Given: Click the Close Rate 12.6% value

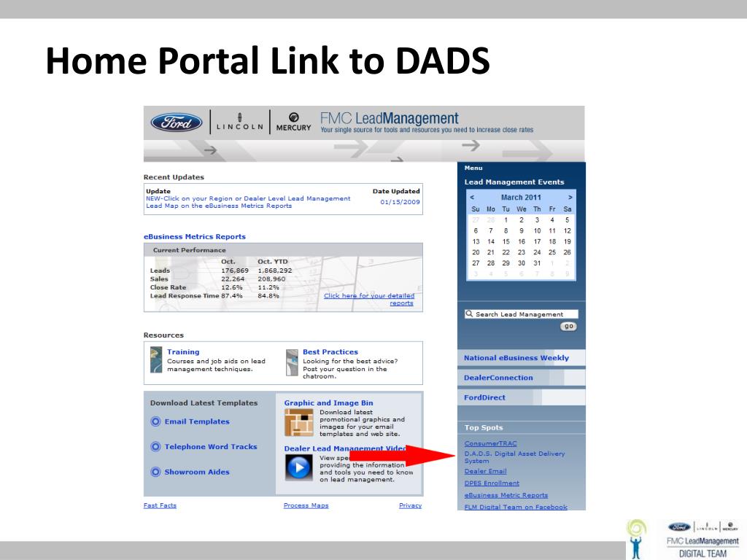Looking at the screenshot, I should 231,287.
